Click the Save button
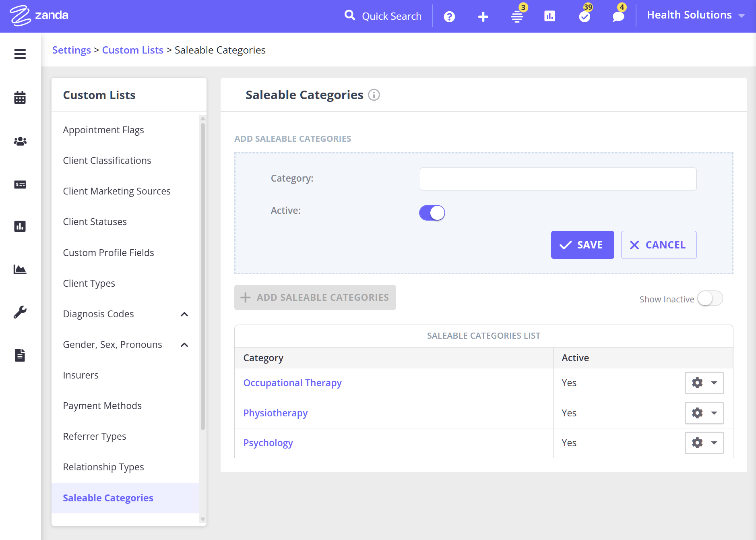Image resolution: width=756 pixels, height=540 pixels. click(x=582, y=245)
